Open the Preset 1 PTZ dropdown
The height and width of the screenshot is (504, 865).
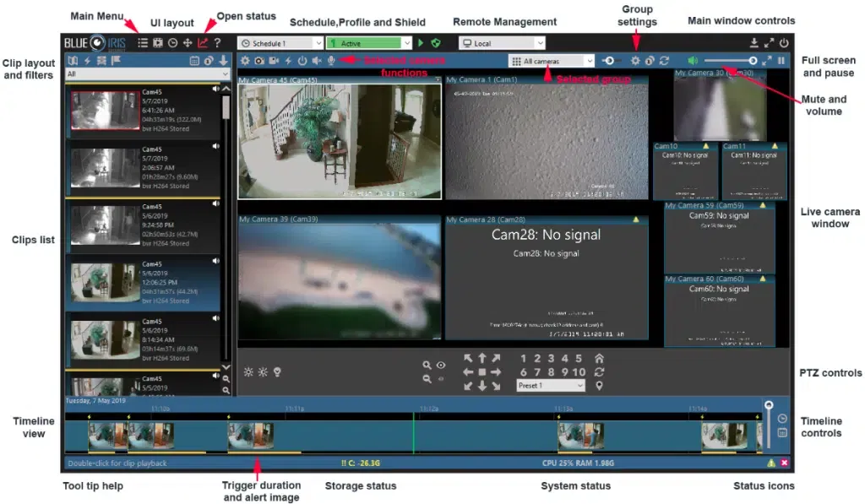[550, 386]
